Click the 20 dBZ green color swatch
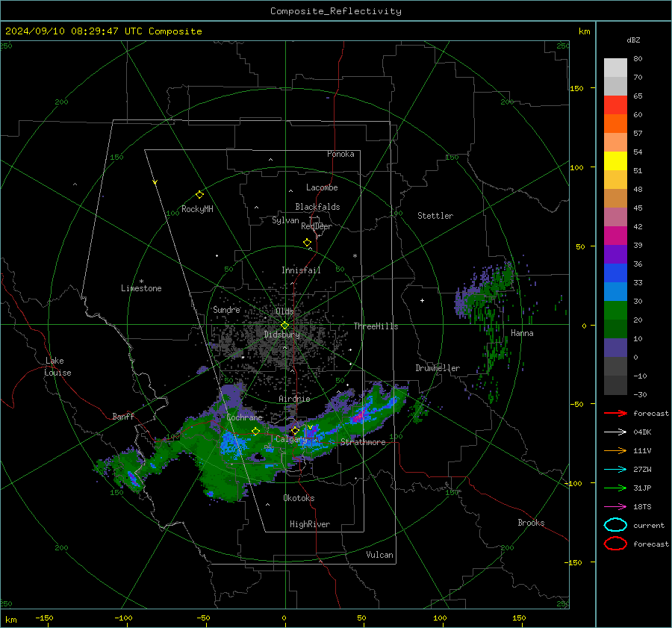Viewport: 672px width, 628px height. [615, 310]
